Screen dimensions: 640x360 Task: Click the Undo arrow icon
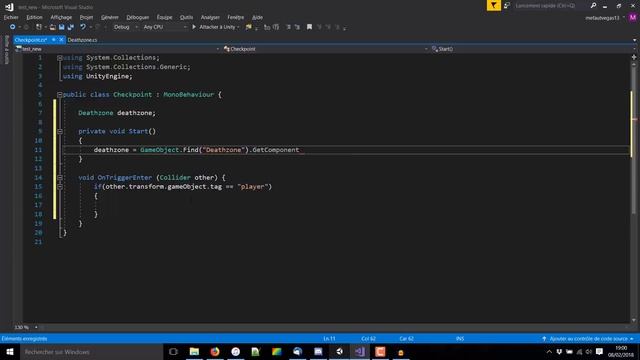click(83, 27)
